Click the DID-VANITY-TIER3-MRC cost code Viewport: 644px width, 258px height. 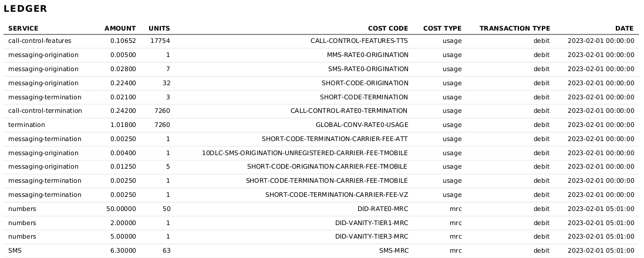point(372,236)
